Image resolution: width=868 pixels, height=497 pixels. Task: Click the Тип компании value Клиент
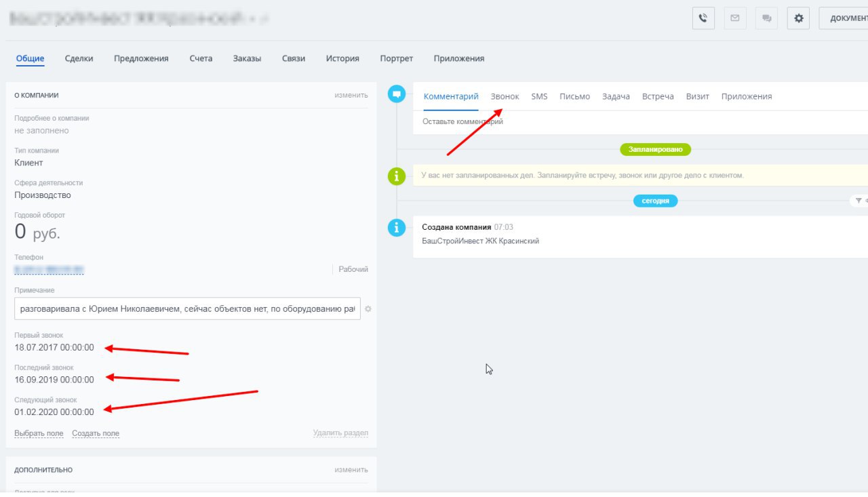click(28, 163)
